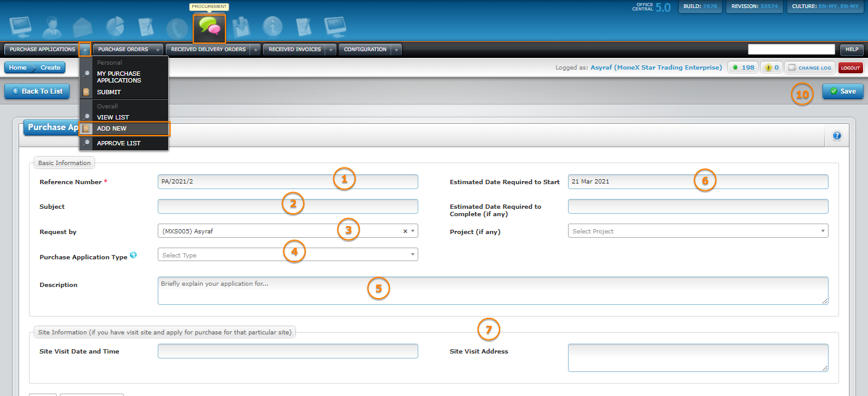
Task: Focus the Subject input field
Action: [x=288, y=206]
